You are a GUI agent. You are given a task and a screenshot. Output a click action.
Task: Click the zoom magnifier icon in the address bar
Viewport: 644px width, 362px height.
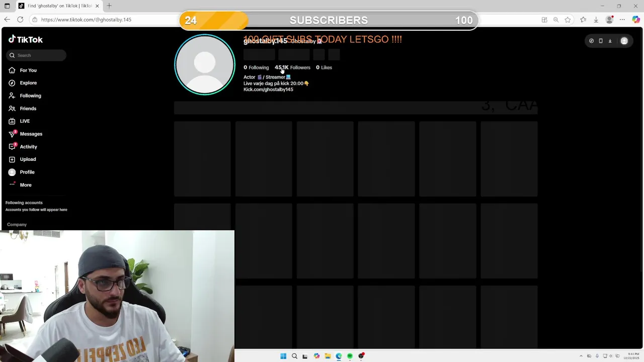[556, 20]
